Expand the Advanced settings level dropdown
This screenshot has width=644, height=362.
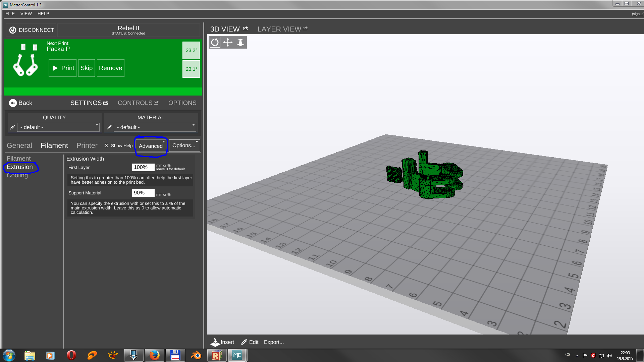(151, 146)
